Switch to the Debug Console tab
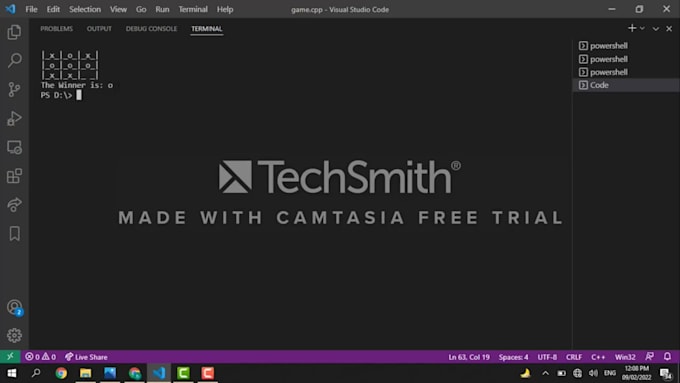This screenshot has width=680, height=383. pyautogui.click(x=151, y=29)
